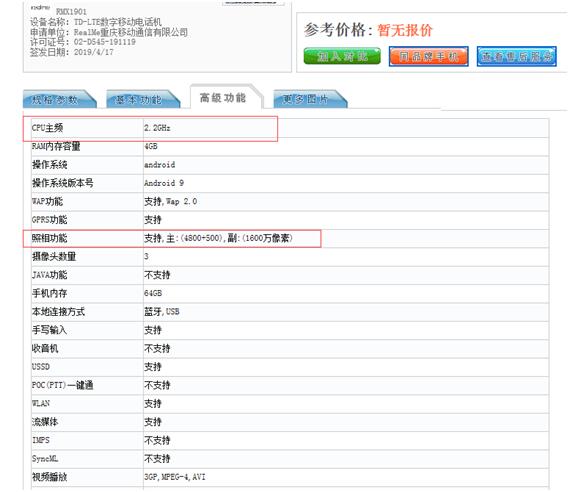569x492 pixels.
Task: Click the 收音机 row label
Action: click(x=45, y=349)
